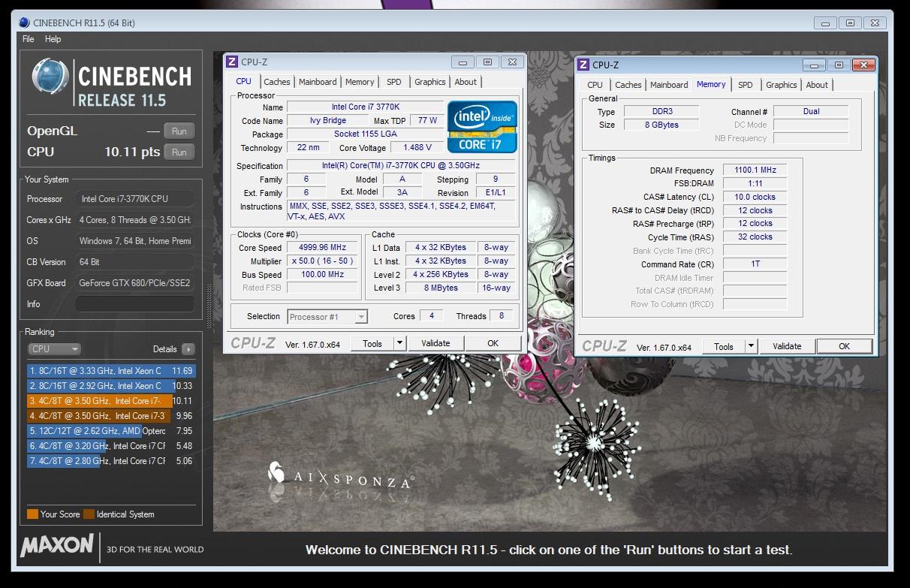Switch to the Caches tab in the CPU window
Image resolution: width=910 pixels, height=588 pixels.
[277, 82]
